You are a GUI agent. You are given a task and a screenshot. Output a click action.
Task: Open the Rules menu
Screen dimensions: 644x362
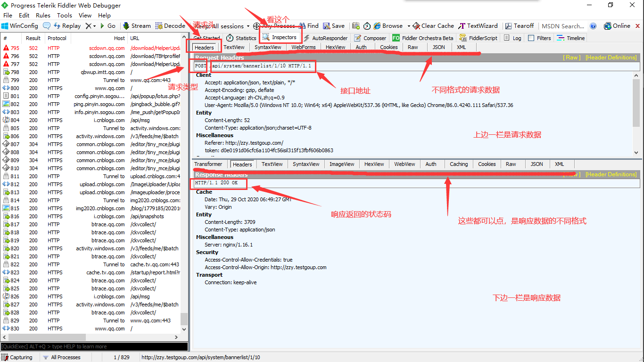43,15
